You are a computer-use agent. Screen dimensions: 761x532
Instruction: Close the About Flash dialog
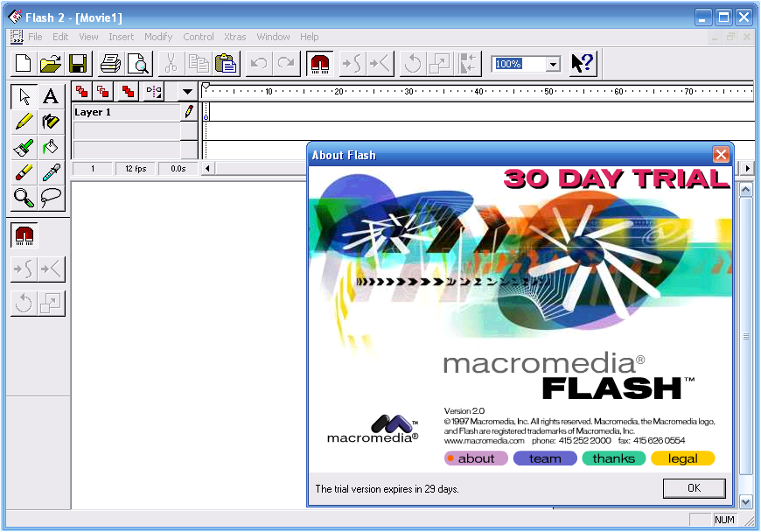721,155
